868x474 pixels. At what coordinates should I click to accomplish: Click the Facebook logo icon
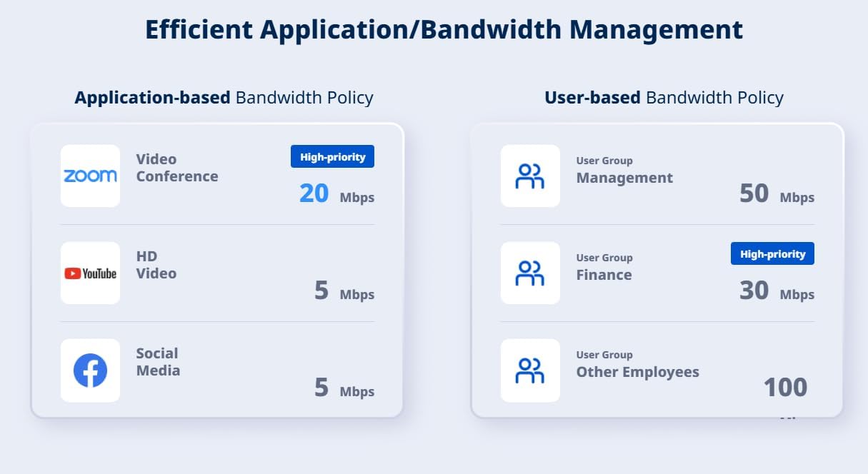tap(90, 370)
